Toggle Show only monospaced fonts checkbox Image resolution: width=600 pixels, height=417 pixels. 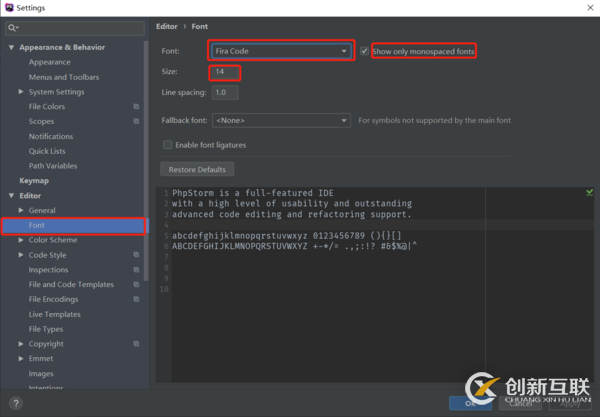(x=364, y=51)
